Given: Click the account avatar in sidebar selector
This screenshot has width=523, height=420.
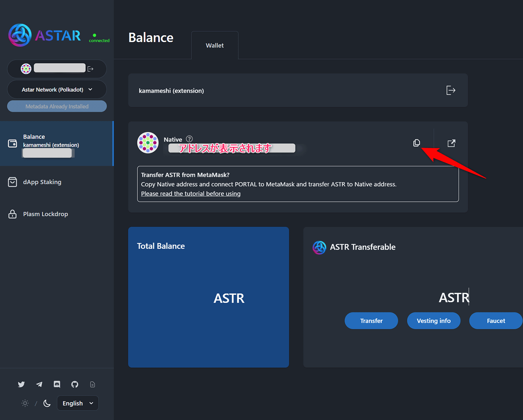Looking at the screenshot, I should click(x=26, y=69).
